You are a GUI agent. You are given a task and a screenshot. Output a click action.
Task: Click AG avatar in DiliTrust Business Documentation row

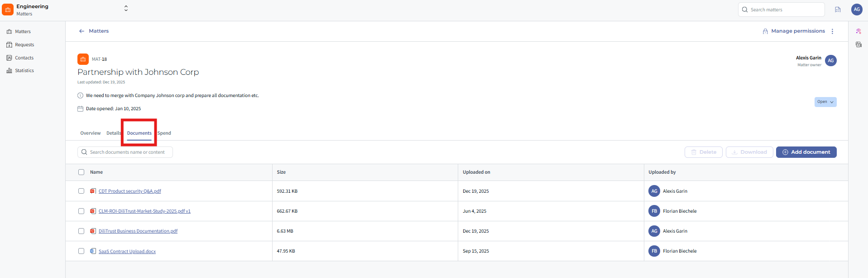654,231
